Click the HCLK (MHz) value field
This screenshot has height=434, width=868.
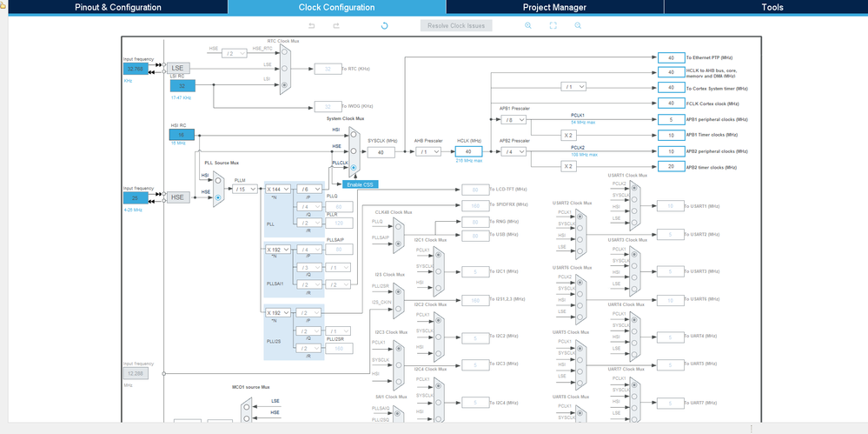point(469,152)
